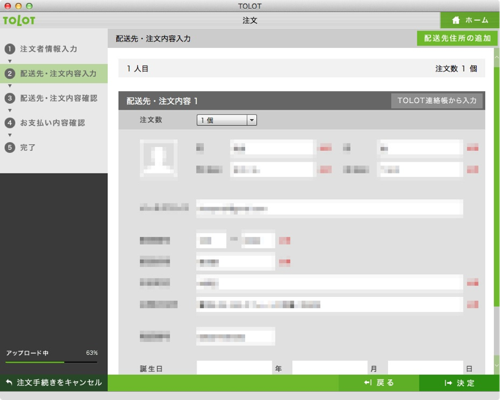This screenshot has height=400, width=500.
Task: Click the step 1 number circle icon
Action: click(x=10, y=49)
